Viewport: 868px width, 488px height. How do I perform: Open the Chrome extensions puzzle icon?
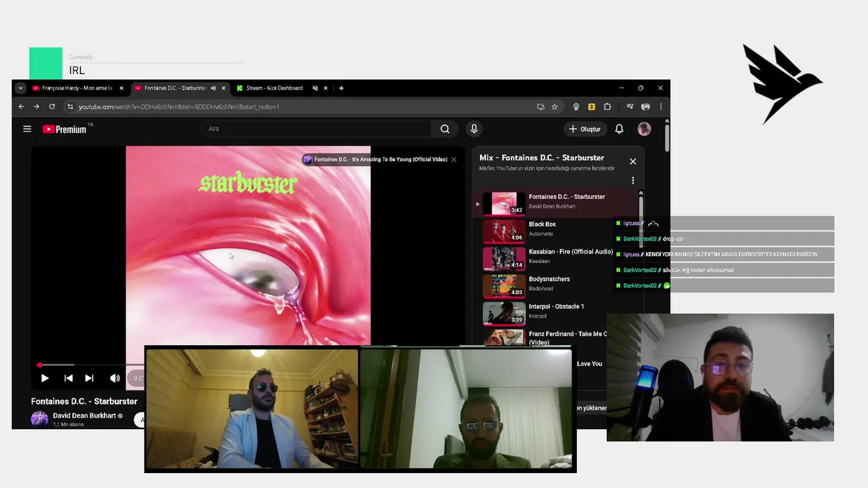tap(607, 106)
